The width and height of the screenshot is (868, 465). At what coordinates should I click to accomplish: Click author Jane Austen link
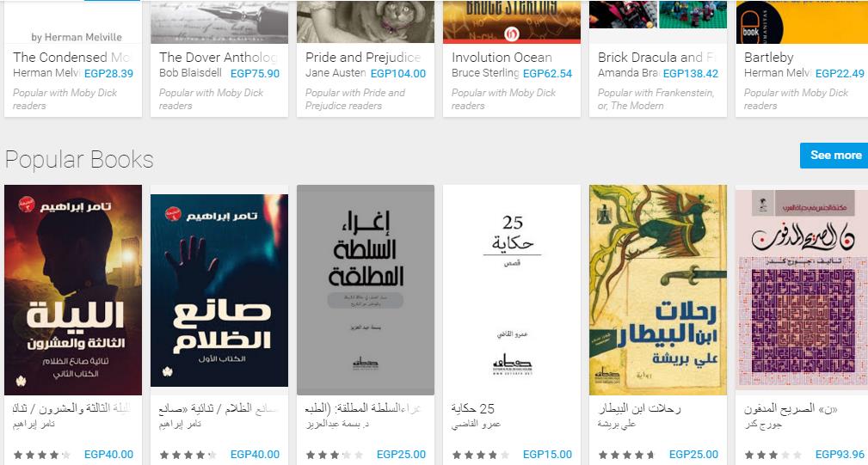336,73
